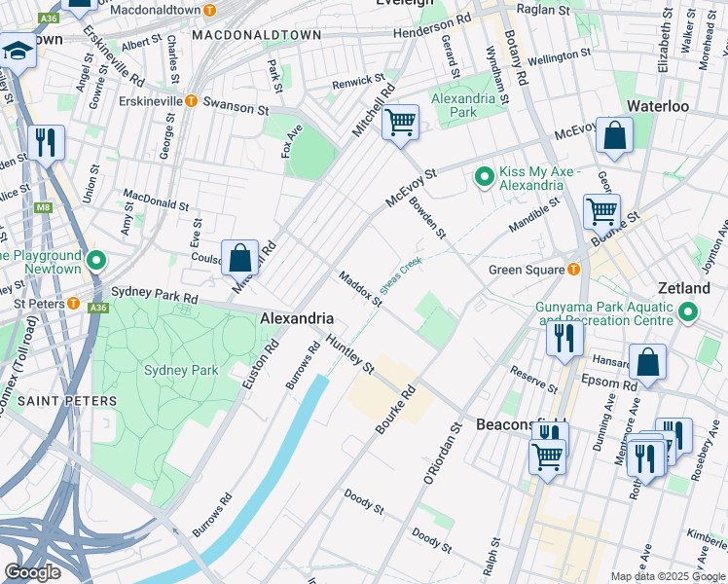Click the Google logo
This screenshot has height=584, width=728.
coord(32,572)
